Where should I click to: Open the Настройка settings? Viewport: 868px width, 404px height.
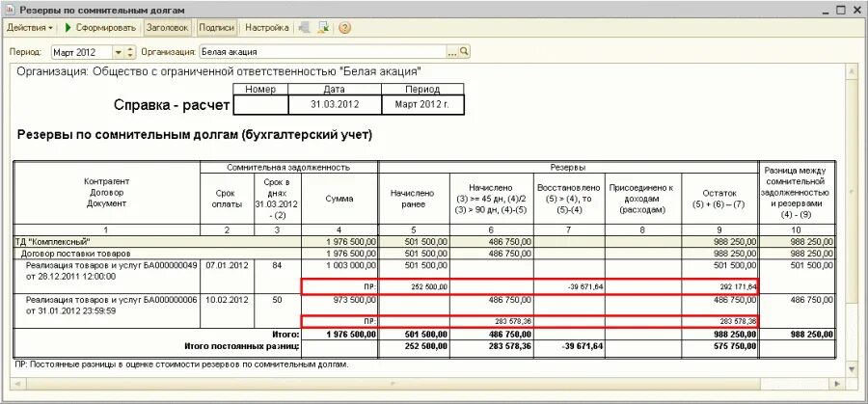tap(267, 28)
